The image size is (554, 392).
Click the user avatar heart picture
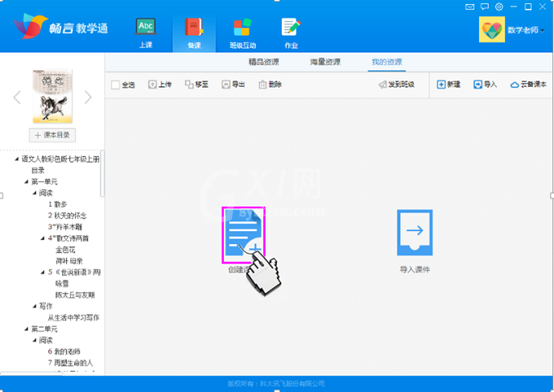pyautogui.click(x=492, y=29)
